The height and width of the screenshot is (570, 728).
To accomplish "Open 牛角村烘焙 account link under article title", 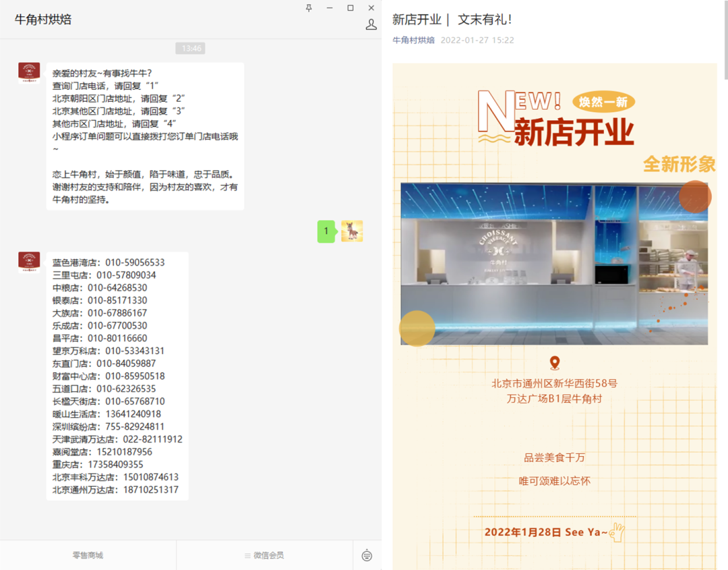I will point(413,40).
